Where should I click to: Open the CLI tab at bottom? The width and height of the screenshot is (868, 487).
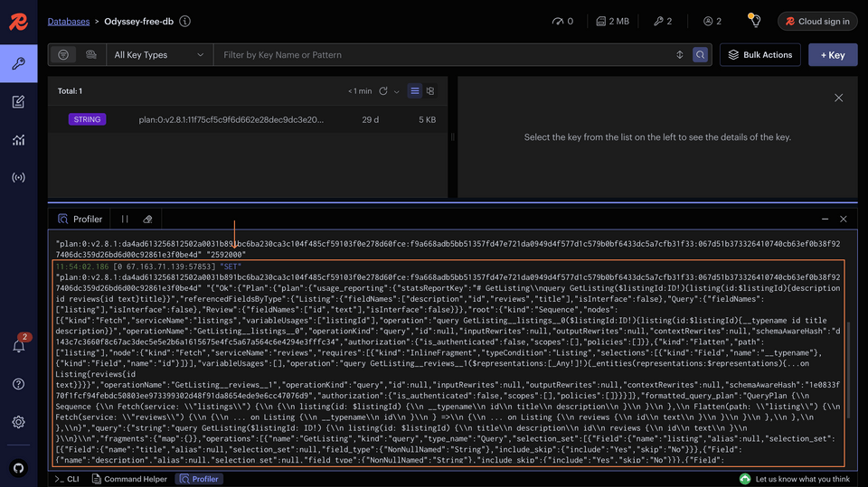click(x=67, y=479)
